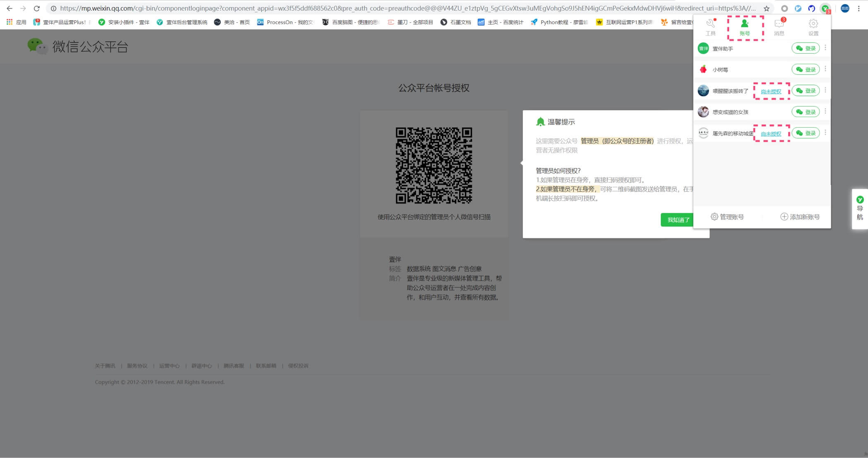868x458 pixels.
Task: Open 安装小插件 - 壹伴 bookmark
Action: click(x=124, y=22)
